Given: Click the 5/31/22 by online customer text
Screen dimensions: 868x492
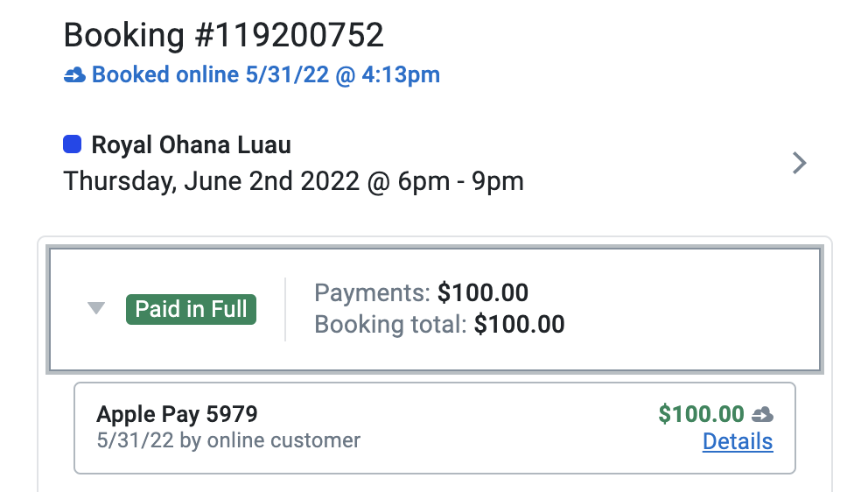Looking at the screenshot, I should [x=228, y=440].
